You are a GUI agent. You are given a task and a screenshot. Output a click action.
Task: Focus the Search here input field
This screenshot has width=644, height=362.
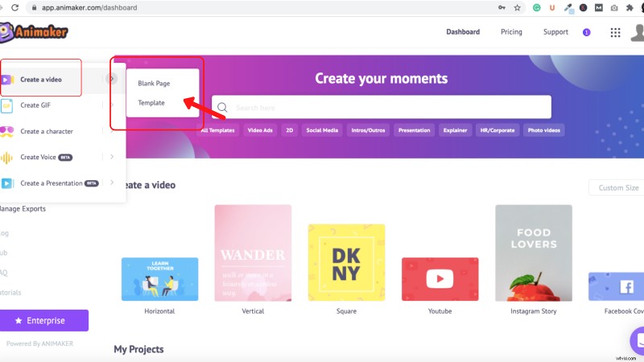coord(386,107)
